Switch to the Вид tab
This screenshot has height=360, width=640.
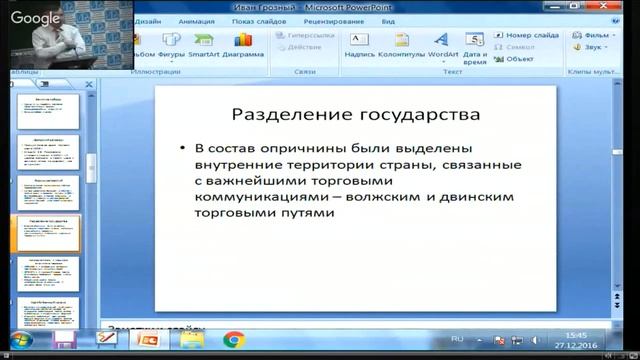(x=388, y=22)
